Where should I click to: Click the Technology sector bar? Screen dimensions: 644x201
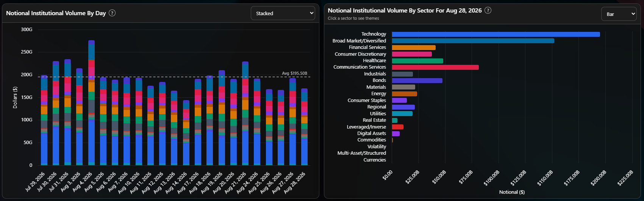496,34
